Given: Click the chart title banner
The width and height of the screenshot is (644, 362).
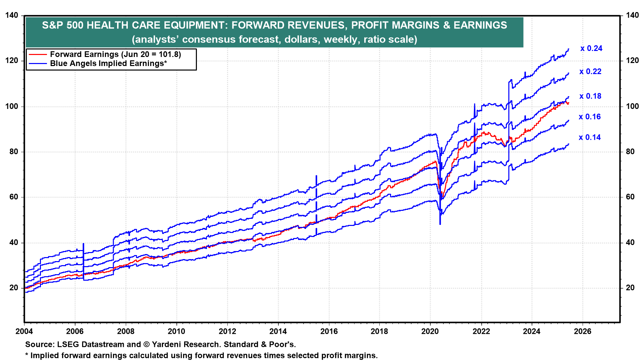Looking at the screenshot, I should (x=274, y=32).
